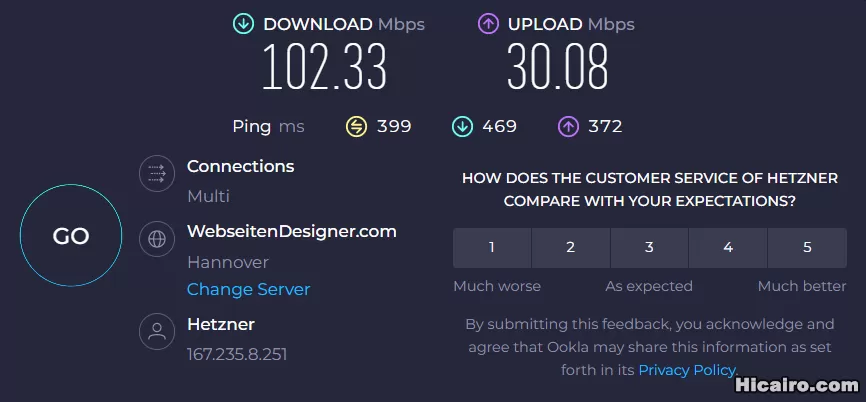Screen dimensions: 866x402
Task: Click the purple upload ping icon
Action: pyautogui.click(x=568, y=126)
